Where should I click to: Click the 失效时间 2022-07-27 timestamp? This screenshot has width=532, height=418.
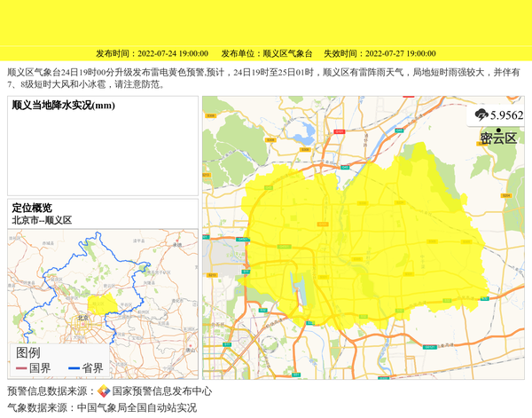tap(379, 54)
